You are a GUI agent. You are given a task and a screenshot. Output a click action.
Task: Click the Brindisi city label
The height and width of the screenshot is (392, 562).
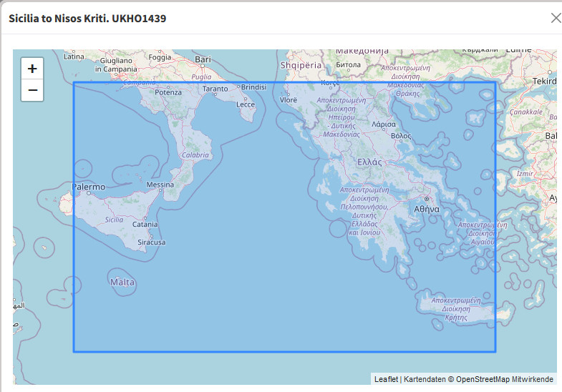click(253, 87)
